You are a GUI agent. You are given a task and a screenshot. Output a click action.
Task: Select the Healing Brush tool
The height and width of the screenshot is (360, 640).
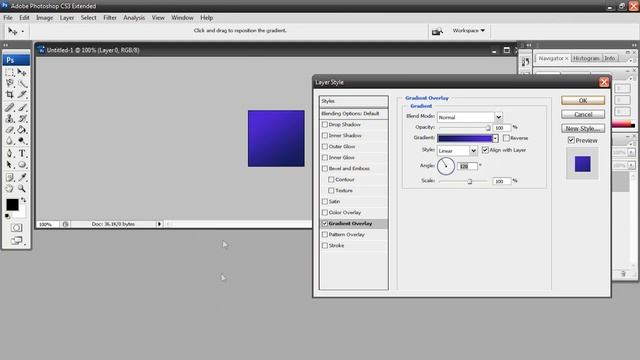coord(9,107)
